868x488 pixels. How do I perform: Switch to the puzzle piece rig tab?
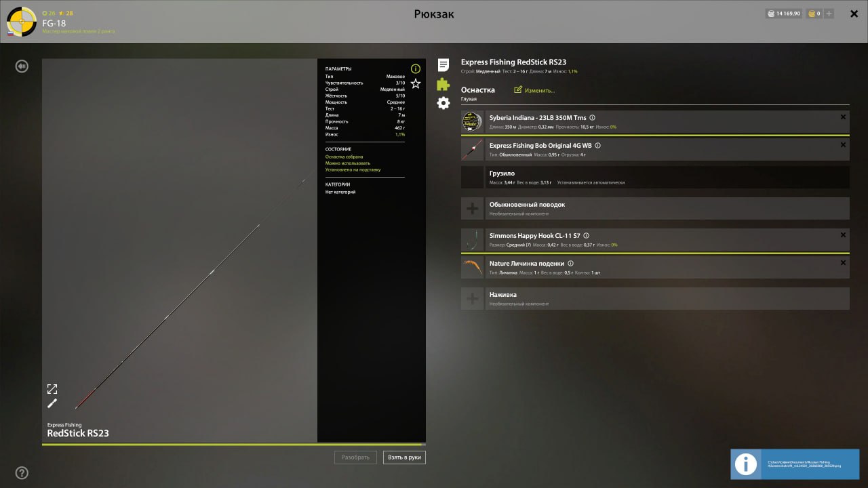(x=443, y=84)
